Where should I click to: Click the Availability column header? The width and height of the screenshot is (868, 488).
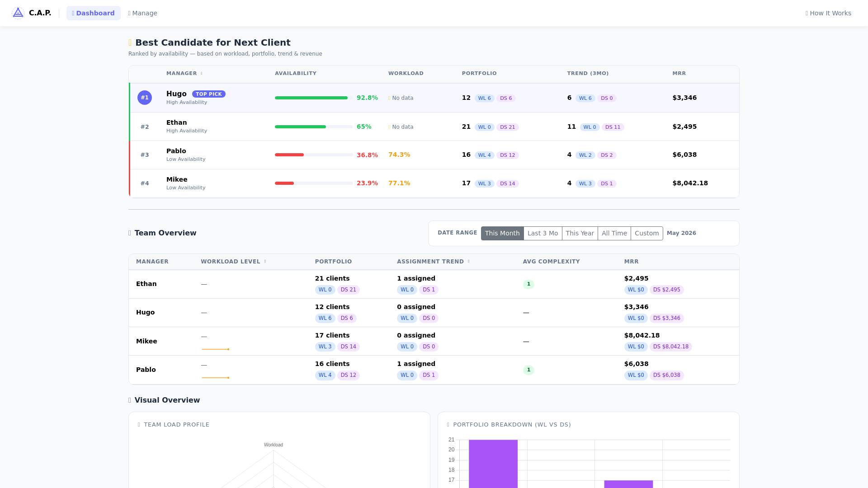coord(296,73)
